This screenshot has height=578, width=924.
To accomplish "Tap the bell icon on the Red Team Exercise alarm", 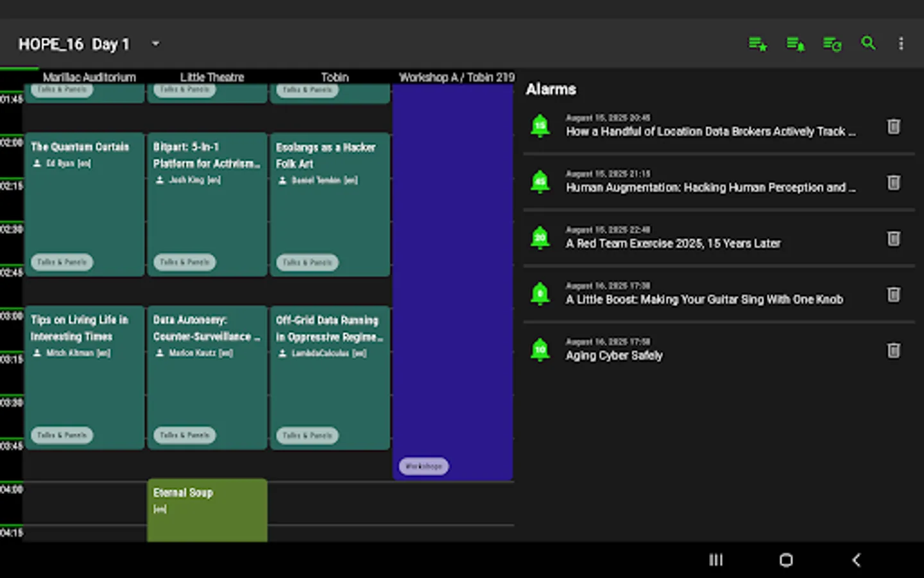I will coord(540,238).
